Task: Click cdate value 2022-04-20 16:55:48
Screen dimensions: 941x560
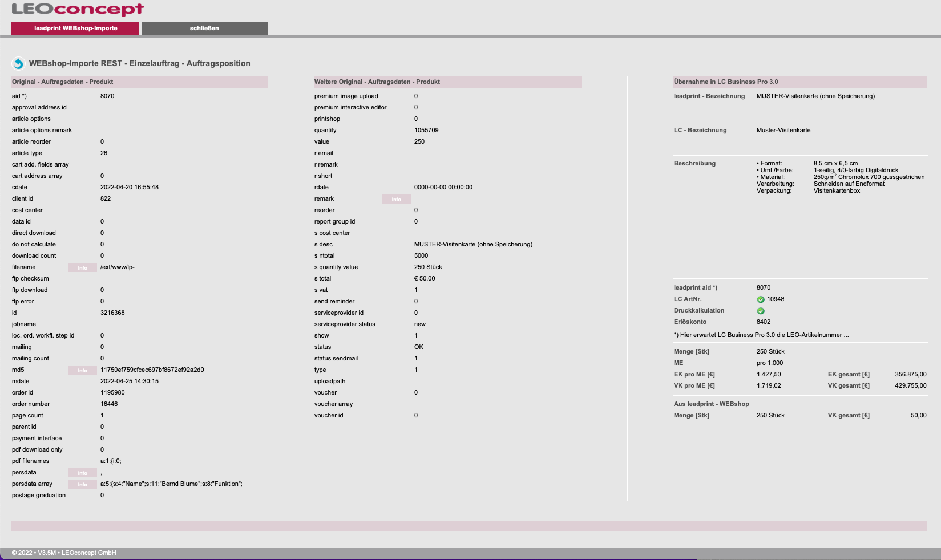Action: tap(130, 187)
